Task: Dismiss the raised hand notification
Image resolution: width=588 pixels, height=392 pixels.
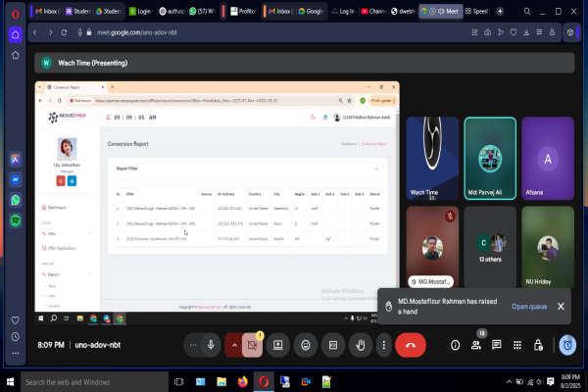Action: click(561, 307)
